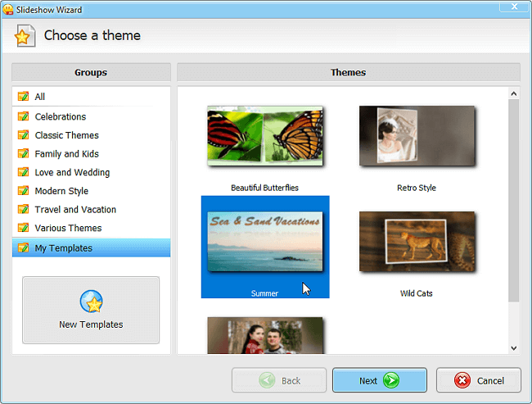
Task: Click the green arrow on Next button
Action: point(391,380)
